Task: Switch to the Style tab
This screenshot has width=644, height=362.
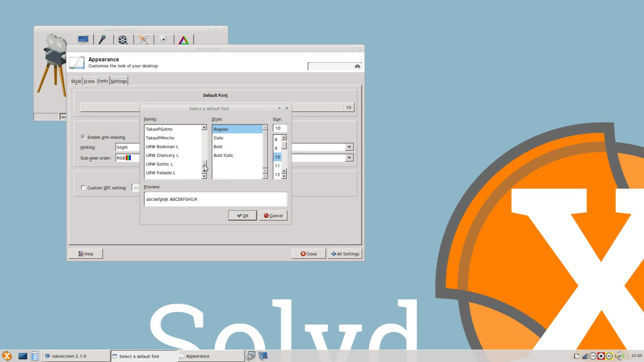Action: [76, 81]
